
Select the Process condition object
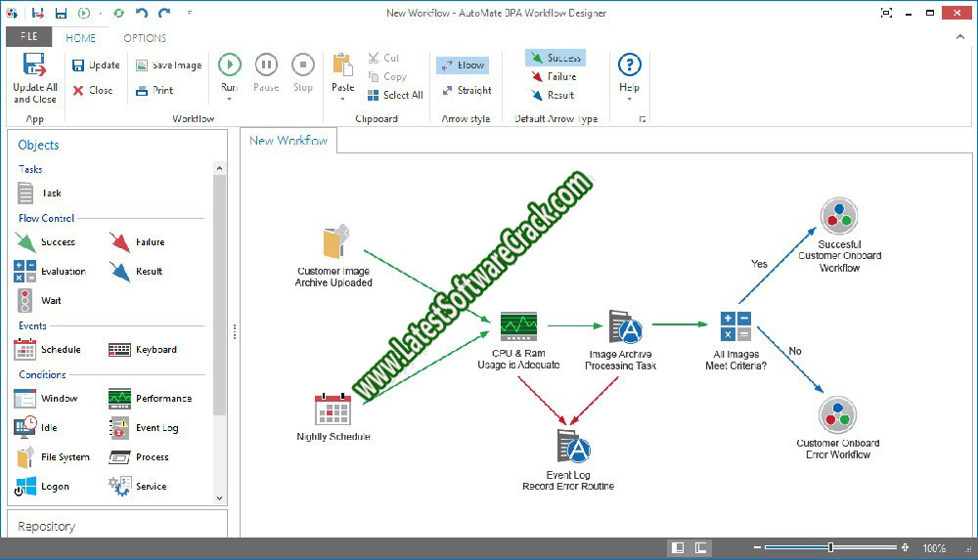click(x=139, y=457)
